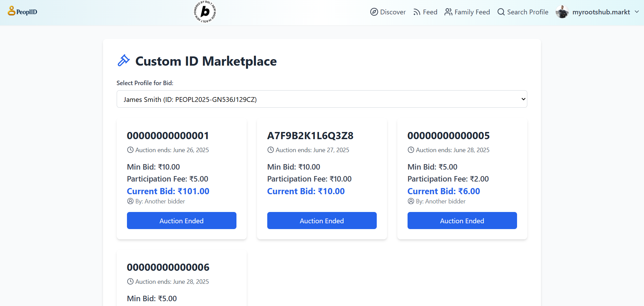Click Current Bid ₹101.00 text
644x306 pixels.
(168, 191)
